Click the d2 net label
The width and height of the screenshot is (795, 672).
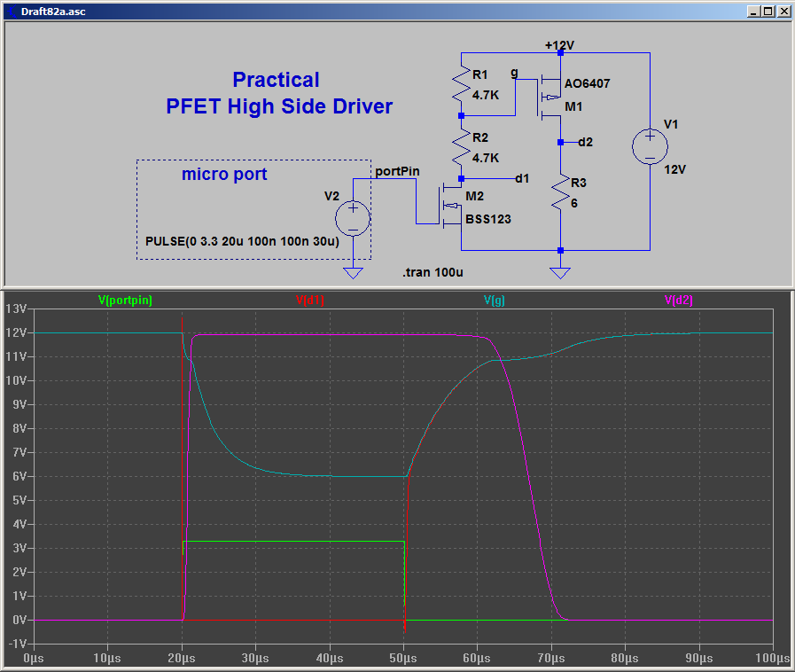coord(585,142)
